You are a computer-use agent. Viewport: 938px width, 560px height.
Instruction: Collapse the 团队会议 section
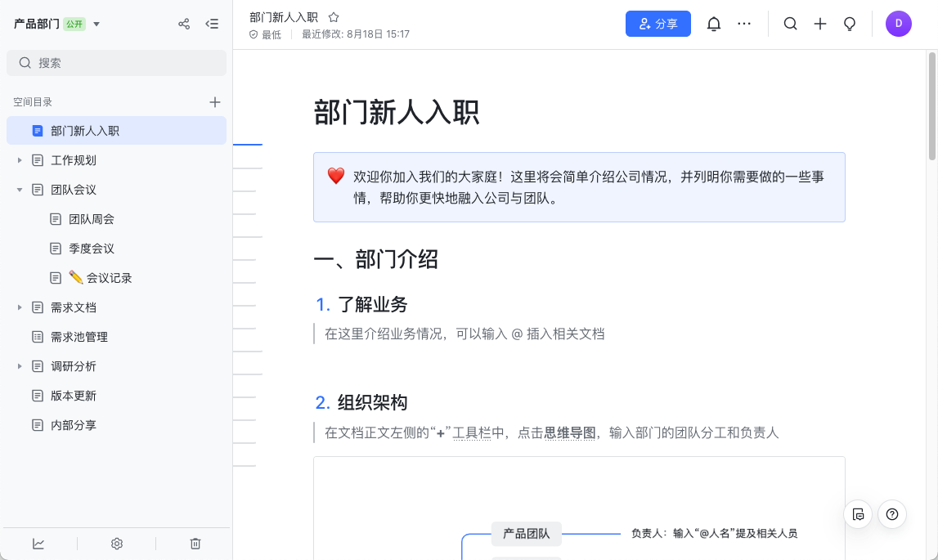[20, 189]
